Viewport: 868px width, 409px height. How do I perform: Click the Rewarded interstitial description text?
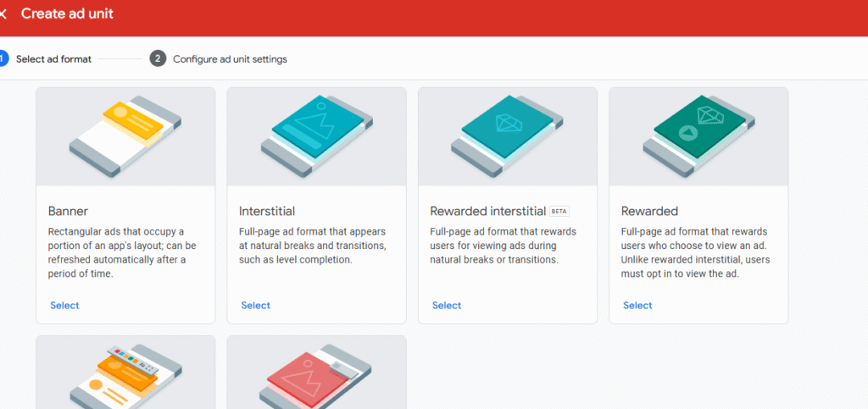point(504,246)
